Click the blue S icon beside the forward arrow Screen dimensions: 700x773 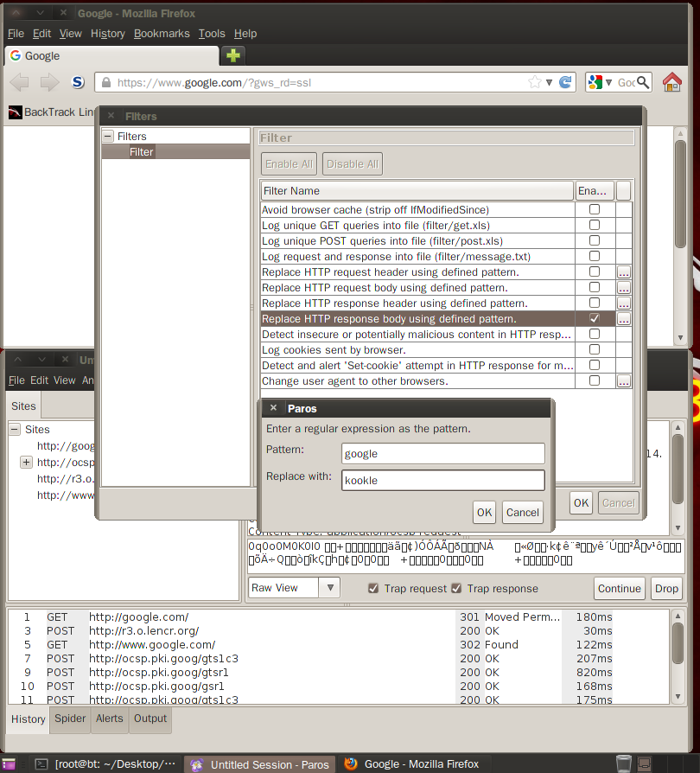click(x=78, y=82)
